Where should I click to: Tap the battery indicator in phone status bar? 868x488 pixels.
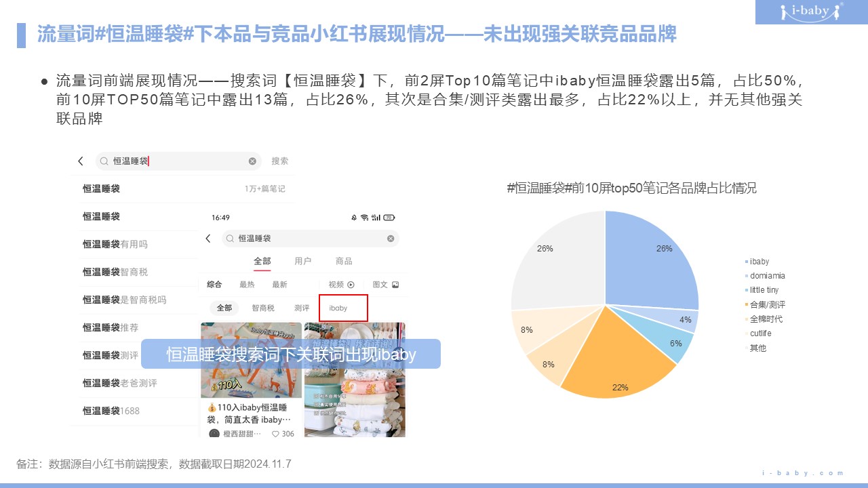pyautogui.click(x=389, y=218)
